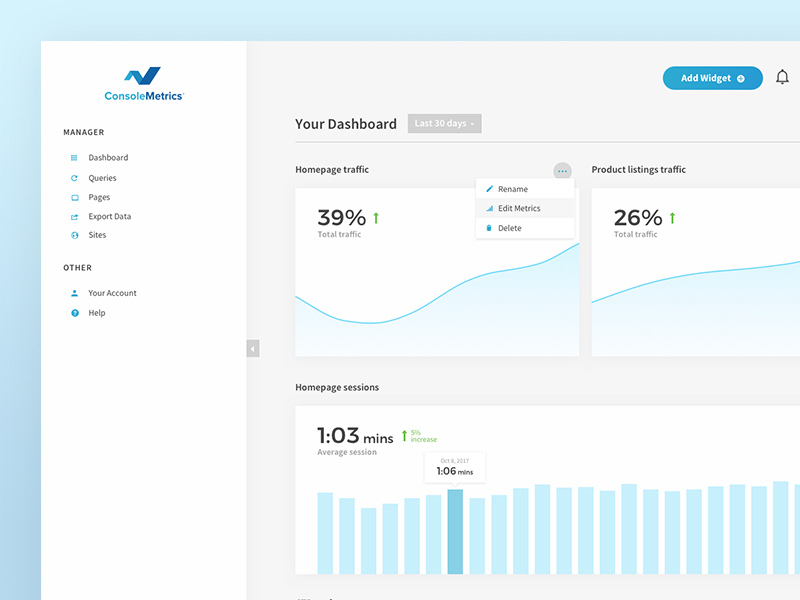Image resolution: width=800 pixels, height=600 pixels.
Task: Click the Queries refresh icon
Action: click(x=74, y=178)
